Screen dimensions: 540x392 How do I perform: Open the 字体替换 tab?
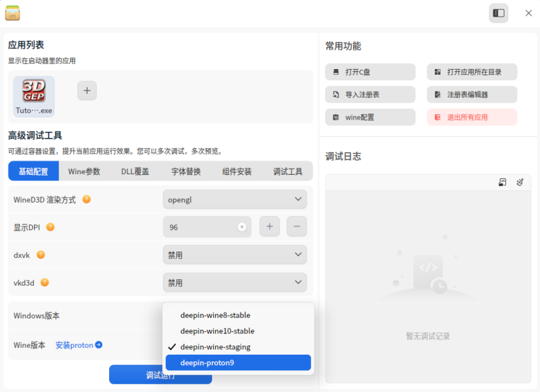[186, 171]
